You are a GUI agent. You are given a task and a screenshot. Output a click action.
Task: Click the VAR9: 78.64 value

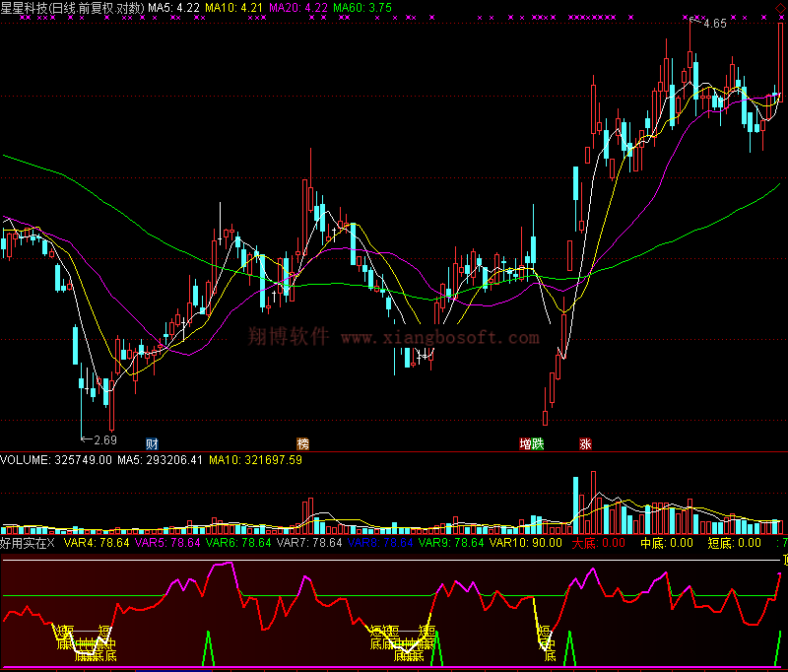[451, 543]
